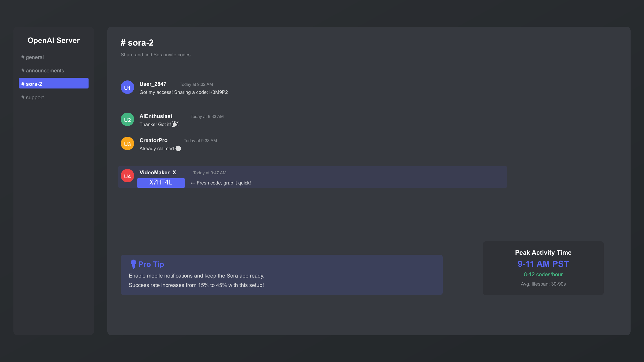The height and width of the screenshot is (362, 644).
Task: Click the User_2847 username
Action: point(153,84)
